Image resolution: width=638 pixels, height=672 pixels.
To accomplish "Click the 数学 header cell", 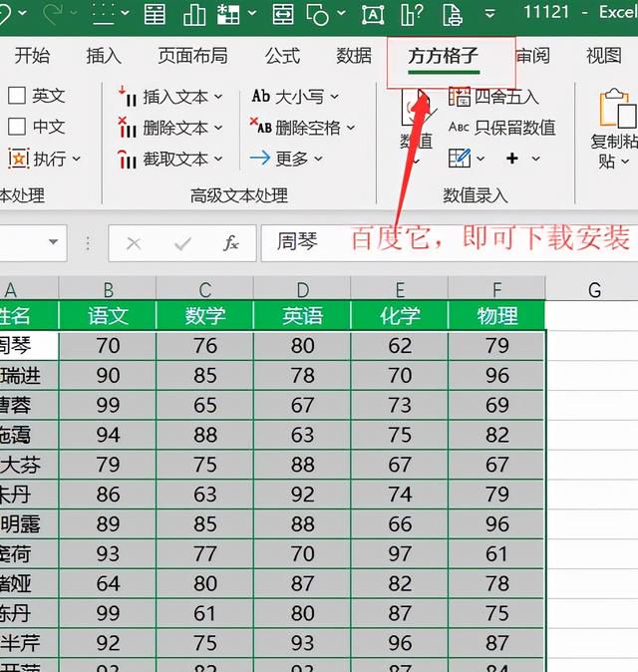I will point(204,315).
